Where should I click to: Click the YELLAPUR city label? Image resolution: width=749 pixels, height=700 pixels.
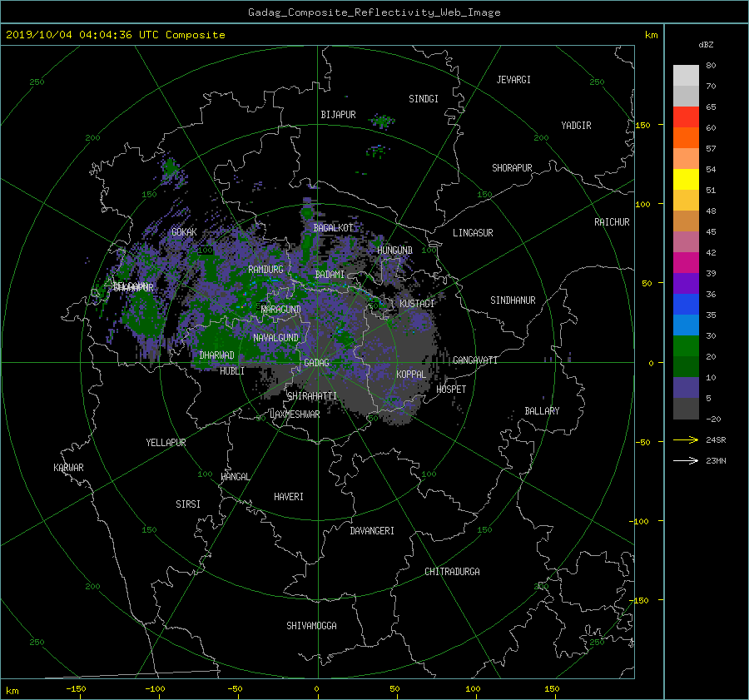[166, 443]
